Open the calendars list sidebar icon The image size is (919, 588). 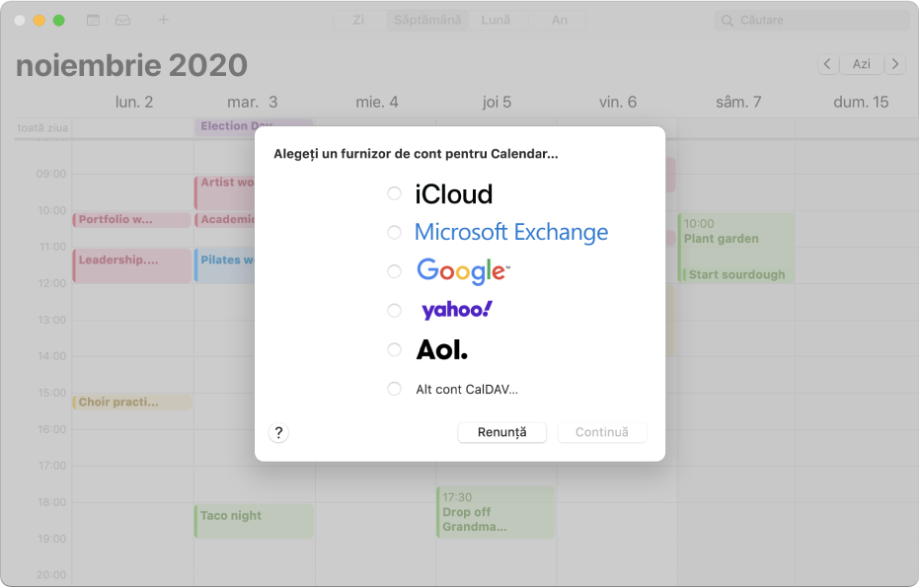click(93, 20)
